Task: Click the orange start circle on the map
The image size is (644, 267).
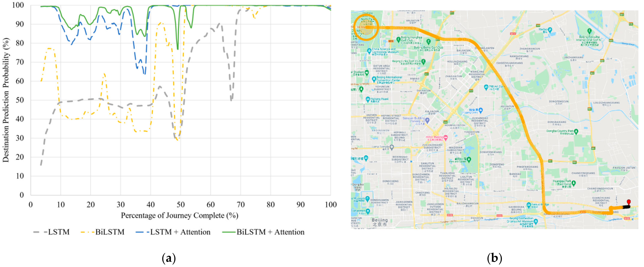Action: click(x=367, y=27)
